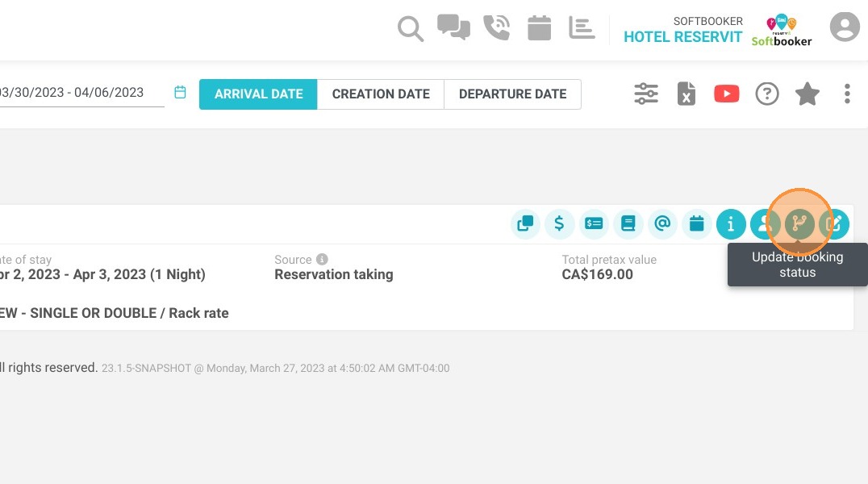Click the SINGLE OR DOUBLE / Rack rate text
The image size is (868, 484).
click(129, 313)
